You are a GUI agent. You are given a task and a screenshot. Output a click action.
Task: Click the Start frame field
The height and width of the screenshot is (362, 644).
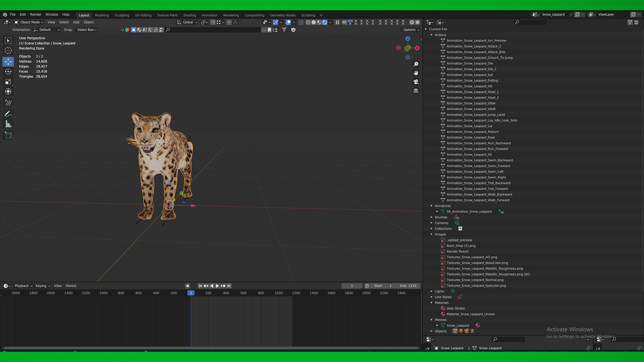pyautogui.click(x=383, y=286)
